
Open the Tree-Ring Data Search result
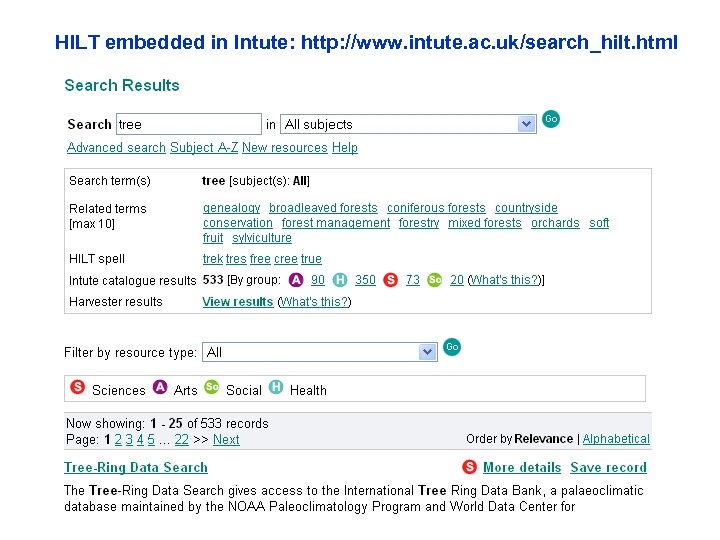click(136, 467)
